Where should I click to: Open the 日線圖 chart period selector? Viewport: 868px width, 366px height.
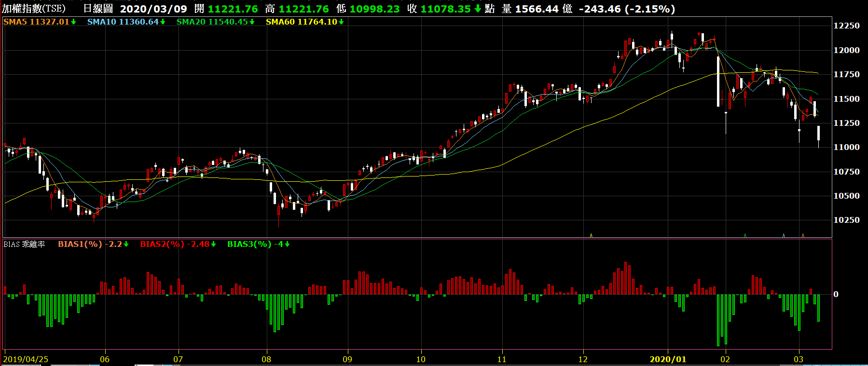[x=98, y=9]
